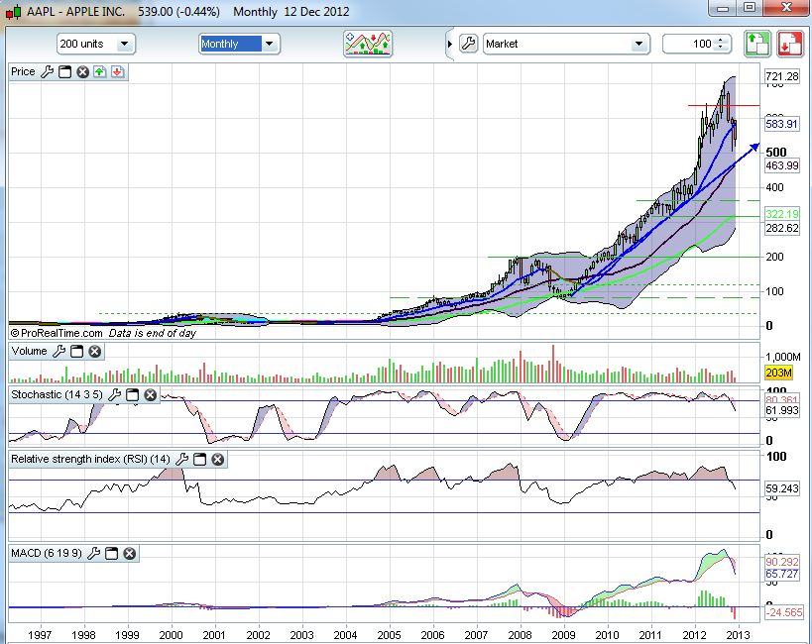Open Stochastic indicator settings wrench

tap(114, 395)
